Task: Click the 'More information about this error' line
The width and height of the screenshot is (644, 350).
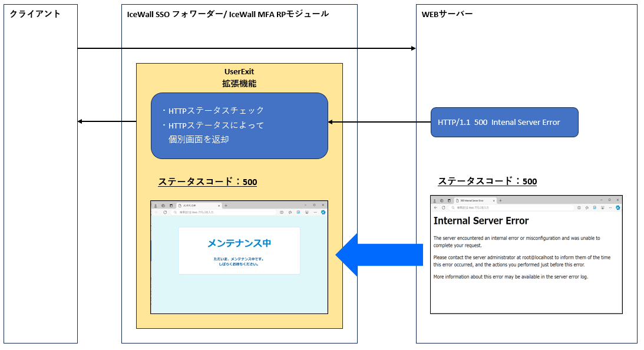Action: pyautogui.click(x=510, y=277)
